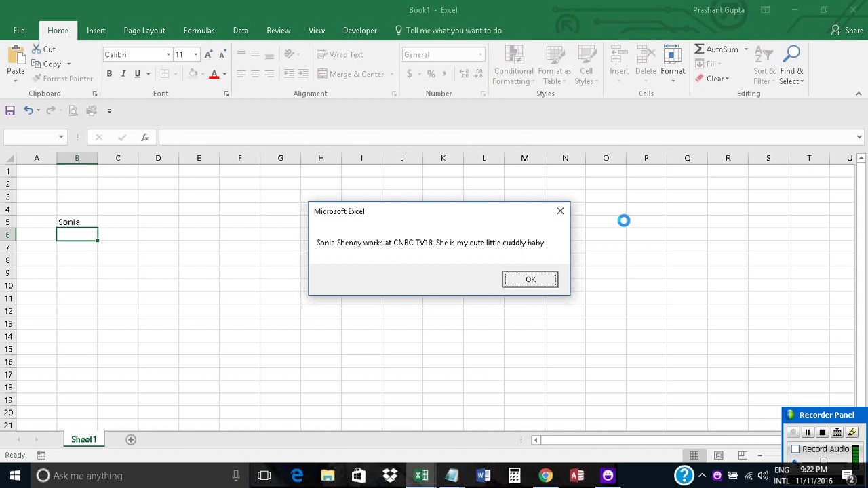This screenshot has height=488, width=868.
Task: Toggle Bold formatting
Action: (109, 74)
